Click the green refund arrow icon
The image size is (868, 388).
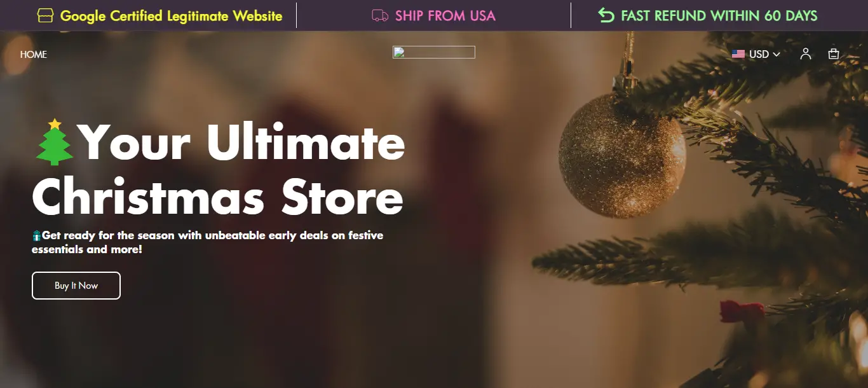tap(606, 15)
